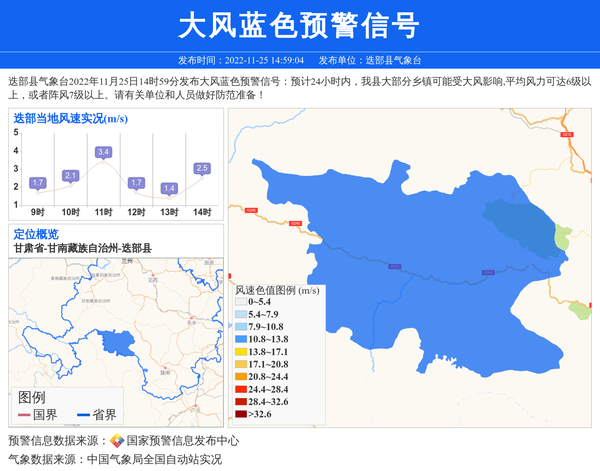Click the 1.7 wind speed marker at 12时
The height and width of the screenshot is (471, 600).
(x=136, y=183)
